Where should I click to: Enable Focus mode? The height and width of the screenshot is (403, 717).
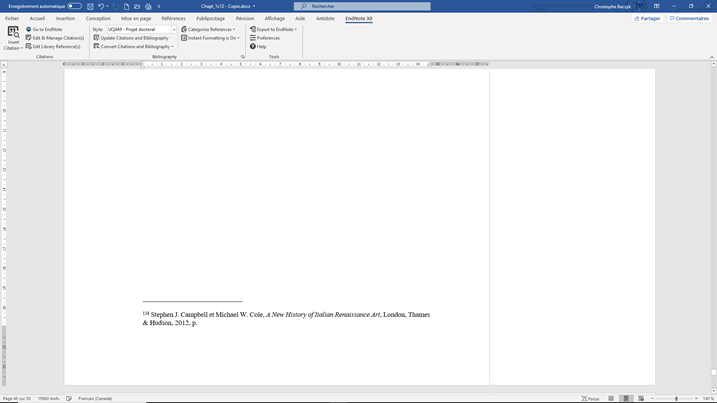[x=590, y=398]
